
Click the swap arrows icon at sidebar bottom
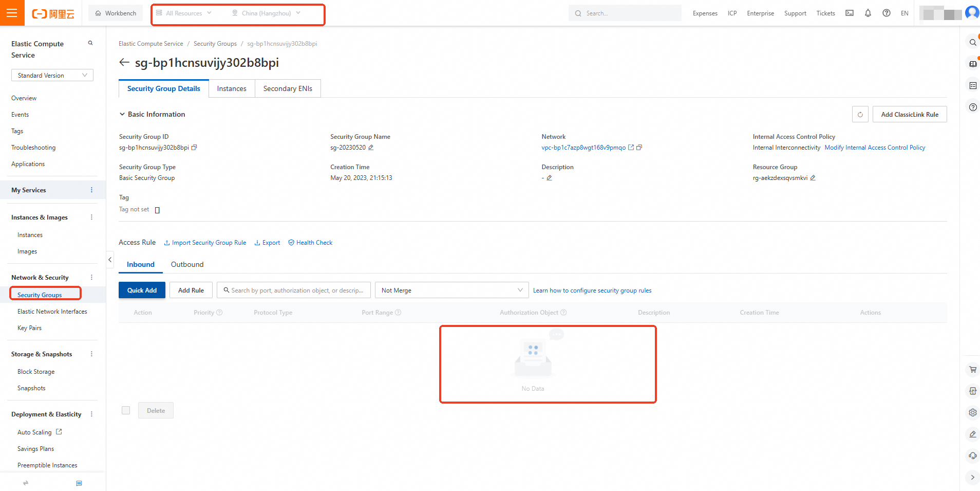coord(26,483)
